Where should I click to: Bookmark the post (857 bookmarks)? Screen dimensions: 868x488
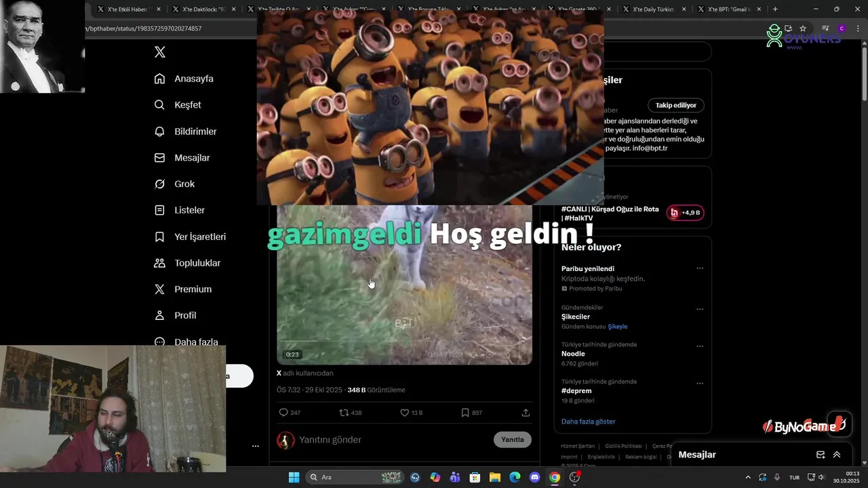click(x=471, y=412)
